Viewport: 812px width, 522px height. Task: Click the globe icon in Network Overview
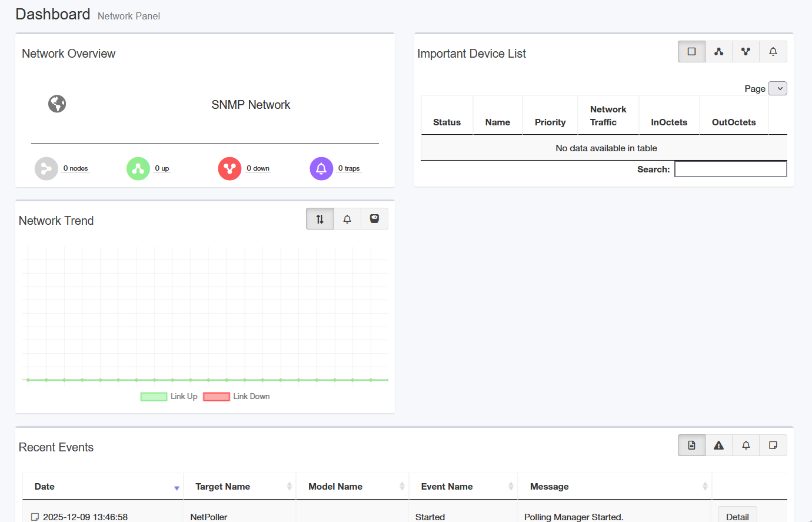point(57,104)
